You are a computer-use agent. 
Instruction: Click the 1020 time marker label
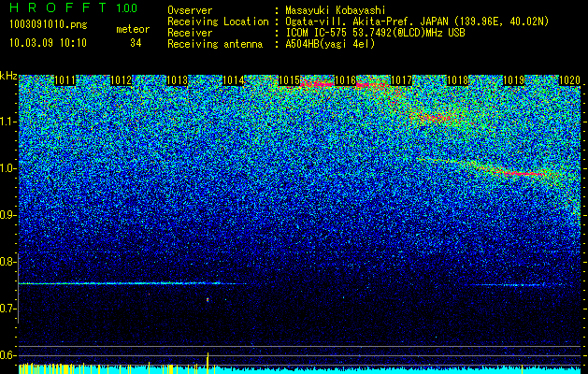click(x=569, y=80)
